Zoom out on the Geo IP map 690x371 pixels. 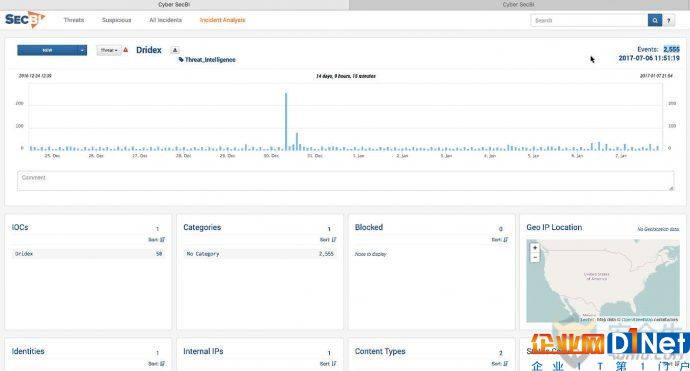pyautogui.click(x=535, y=257)
